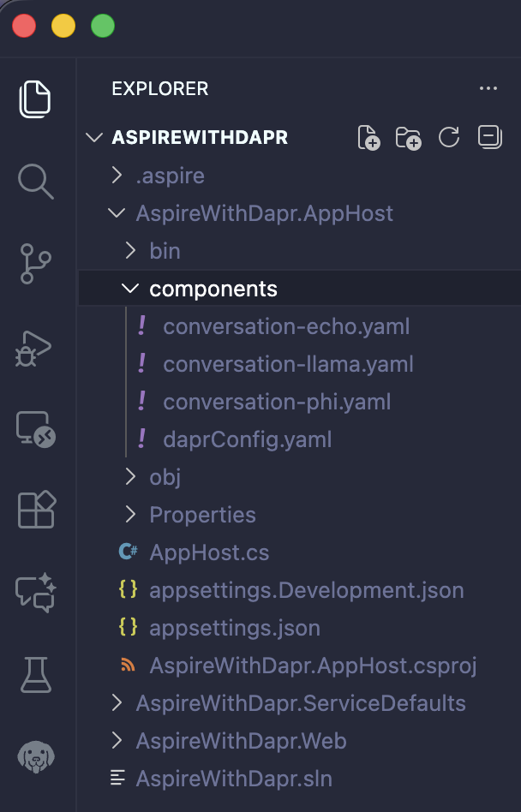Collapse the components folder
The image size is (521, 812).
click(x=213, y=289)
